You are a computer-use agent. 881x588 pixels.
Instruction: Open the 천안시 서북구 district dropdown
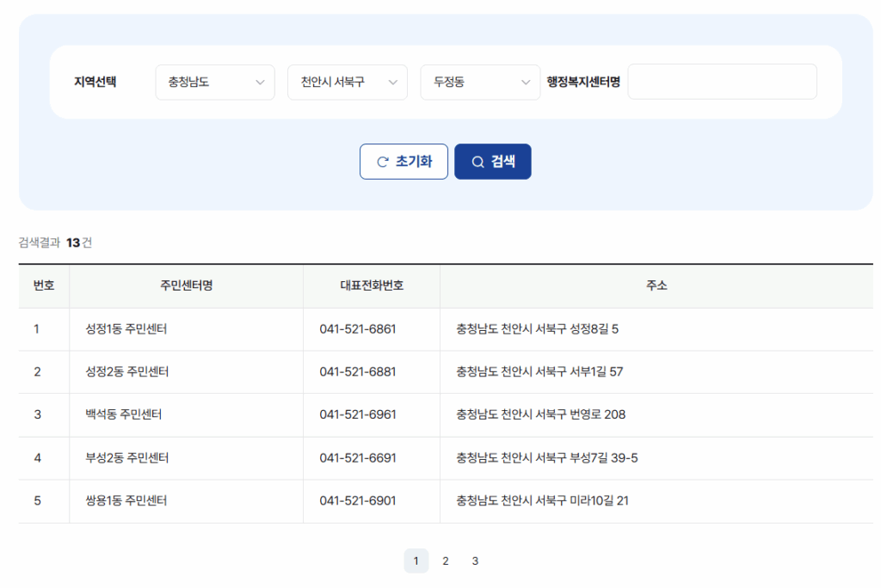point(348,82)
